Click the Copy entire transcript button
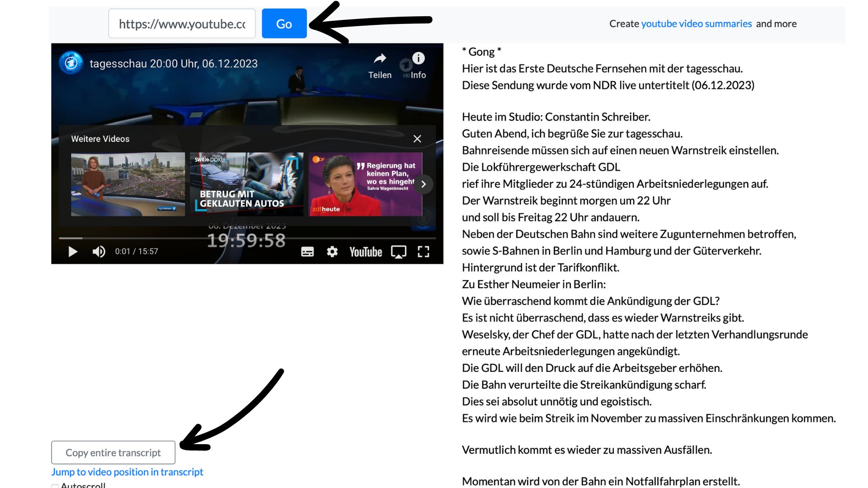868x488 pixels. click(113, 452)
